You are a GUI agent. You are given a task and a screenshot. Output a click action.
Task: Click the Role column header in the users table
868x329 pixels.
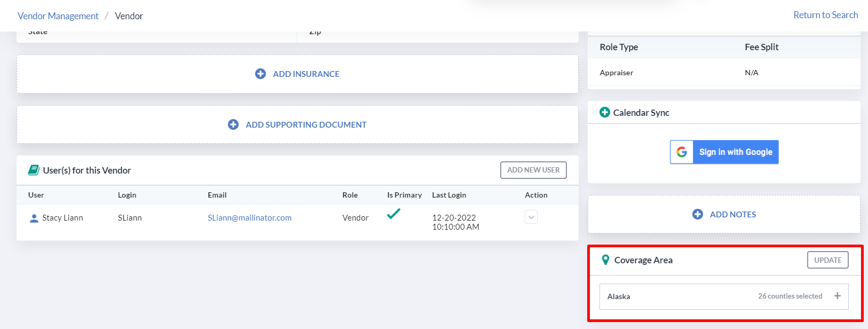(x=350, y=195)
